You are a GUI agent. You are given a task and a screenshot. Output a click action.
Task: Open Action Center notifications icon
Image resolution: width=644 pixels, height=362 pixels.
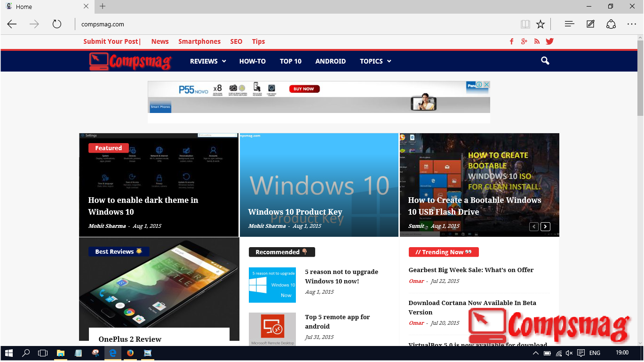click(x=581, y=353)
